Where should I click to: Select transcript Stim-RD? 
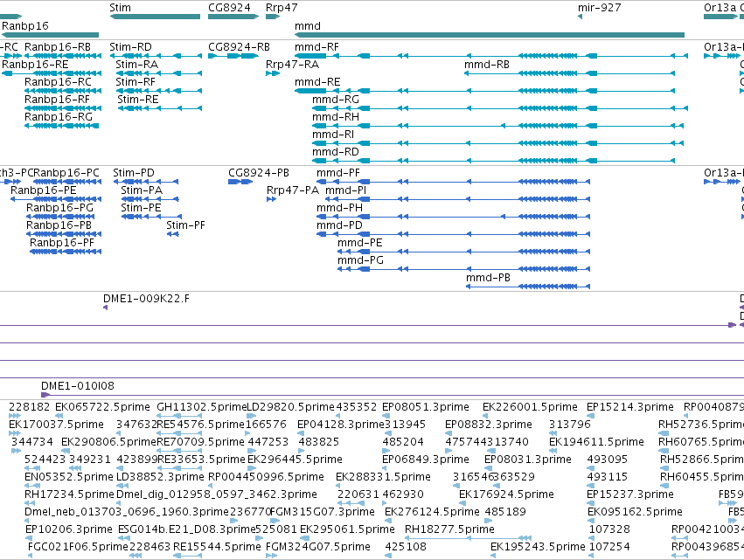click(x=156, y=56)
